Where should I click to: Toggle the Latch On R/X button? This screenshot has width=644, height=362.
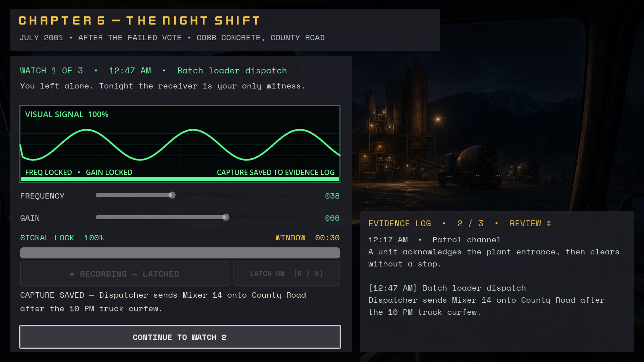pos(287,274)
